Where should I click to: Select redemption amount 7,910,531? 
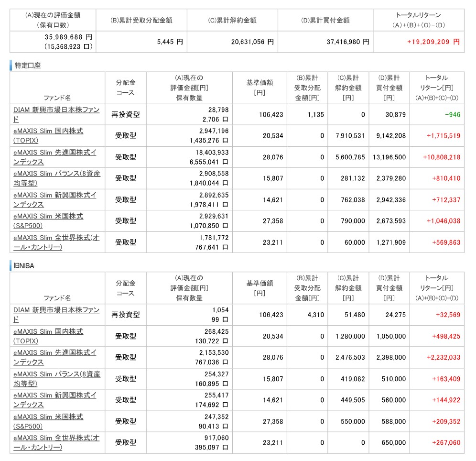[350, 135]
